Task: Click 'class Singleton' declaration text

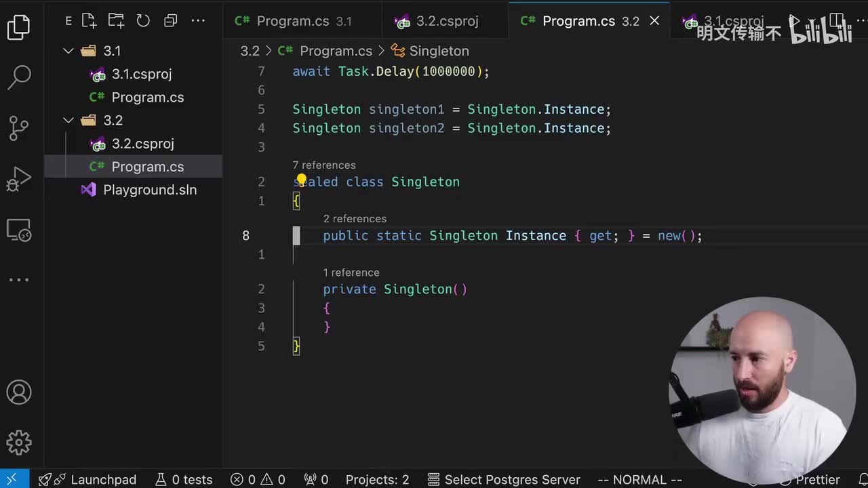Action: [x=403, y=182]
